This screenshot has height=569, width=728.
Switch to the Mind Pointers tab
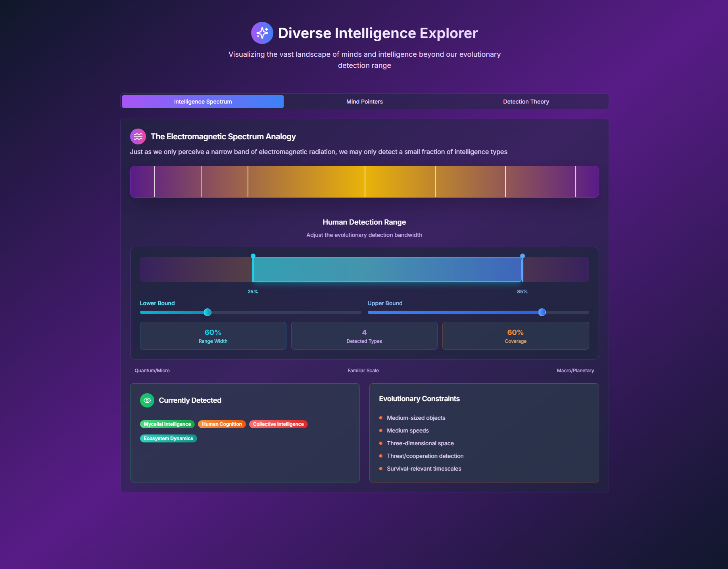364,101
